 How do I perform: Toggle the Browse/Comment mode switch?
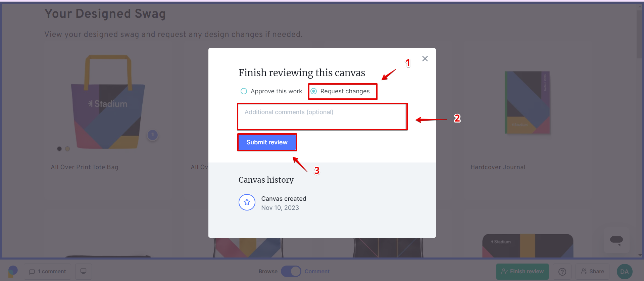pyautogui.click(x=291, y=271)
